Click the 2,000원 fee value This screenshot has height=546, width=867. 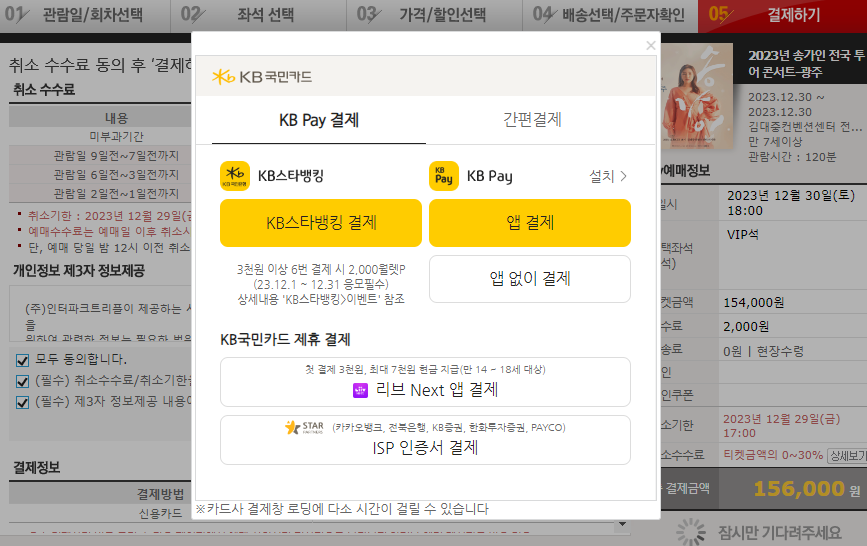(x=746, y=326)
